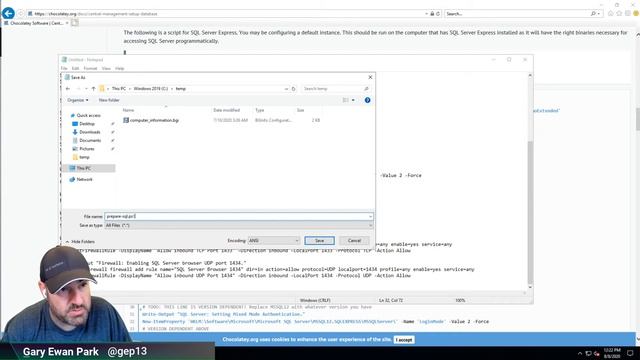Image resolution: width=640 pixels, height=360 pixels.
Task: Sort files by Size column header
Action: click(x=300, y=110)
